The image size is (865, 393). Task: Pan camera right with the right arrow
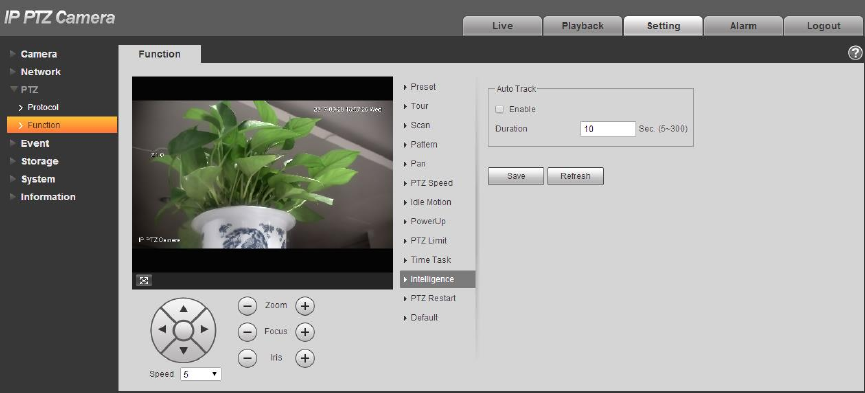[x=204, y=330]
